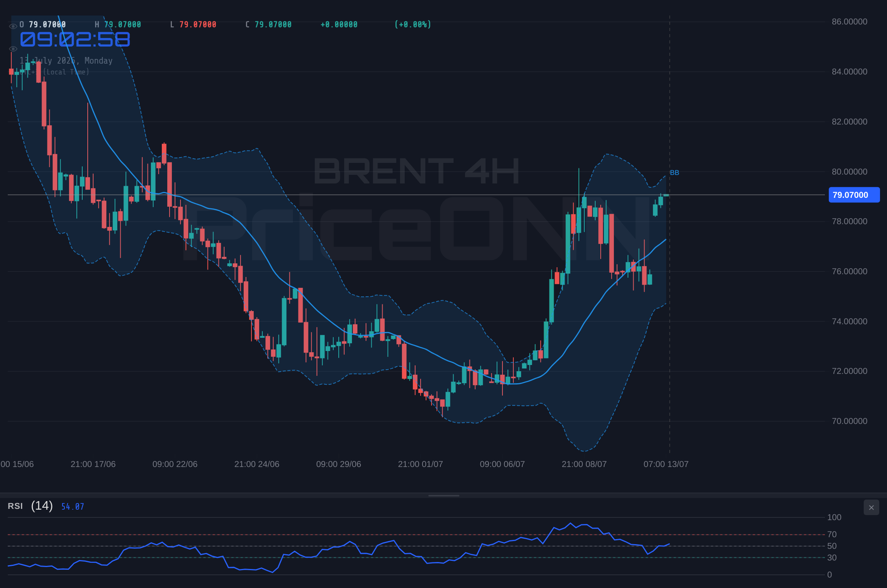This screenshot has height=588, width=887.
Task: Click the "13 July 2026, Monday" date text
Action: coord(66,61)
